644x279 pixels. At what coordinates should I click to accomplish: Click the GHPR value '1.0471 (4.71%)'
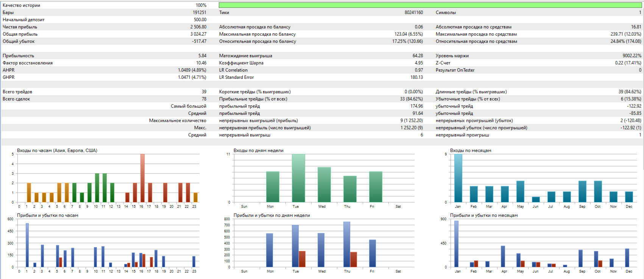pos(192,77)
